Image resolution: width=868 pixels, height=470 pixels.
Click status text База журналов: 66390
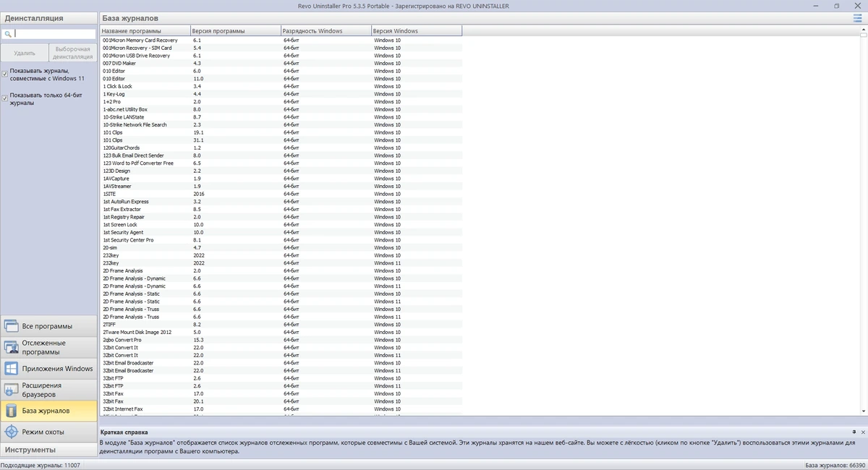tap(835, 465)
